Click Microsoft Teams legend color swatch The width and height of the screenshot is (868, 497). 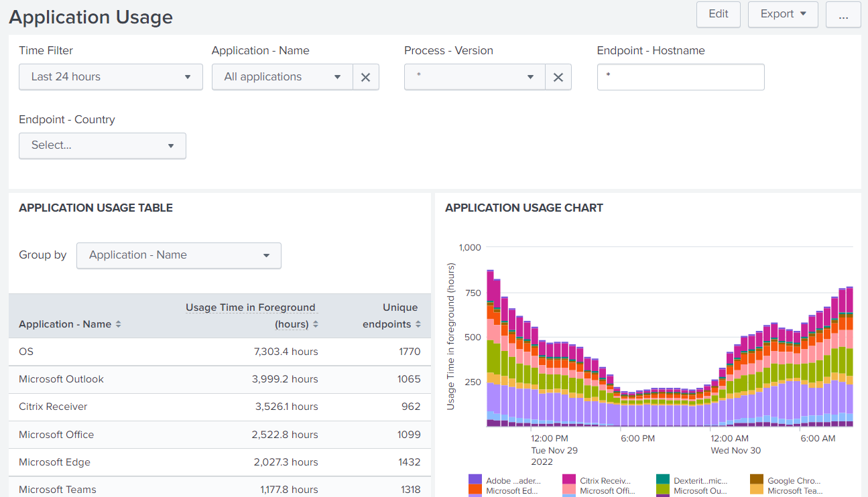click(757, 490)
